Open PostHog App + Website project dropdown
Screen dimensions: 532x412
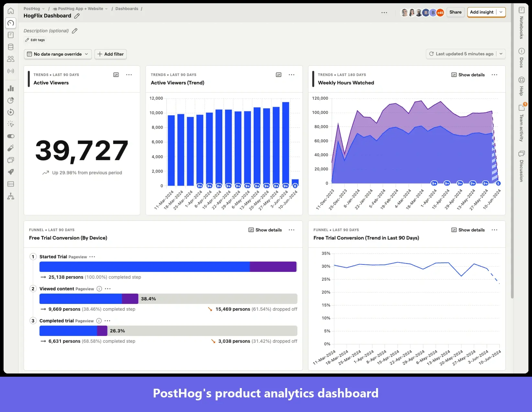[x=80, y=9]
